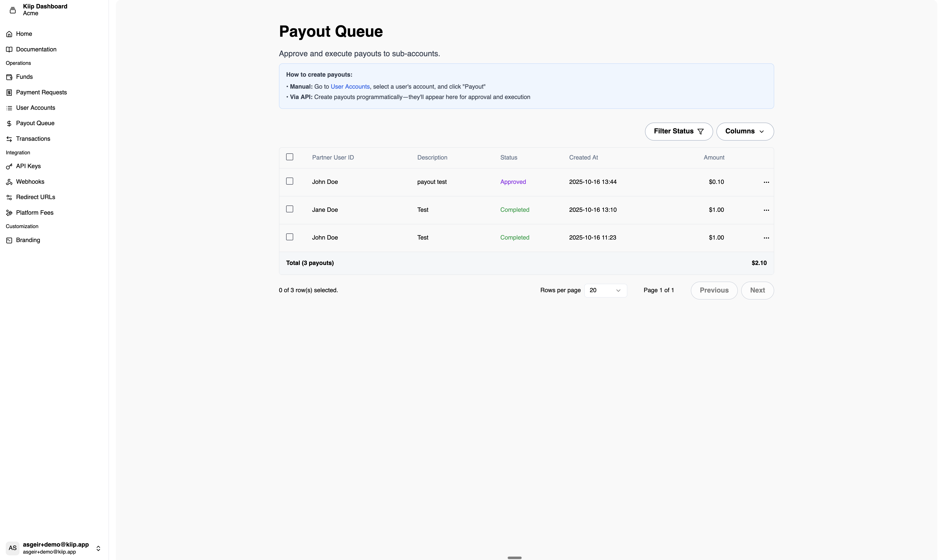938x560 pixels.
Task: Sort by the Created At column header
Action: pyautogui.click(x=583, y=157)
